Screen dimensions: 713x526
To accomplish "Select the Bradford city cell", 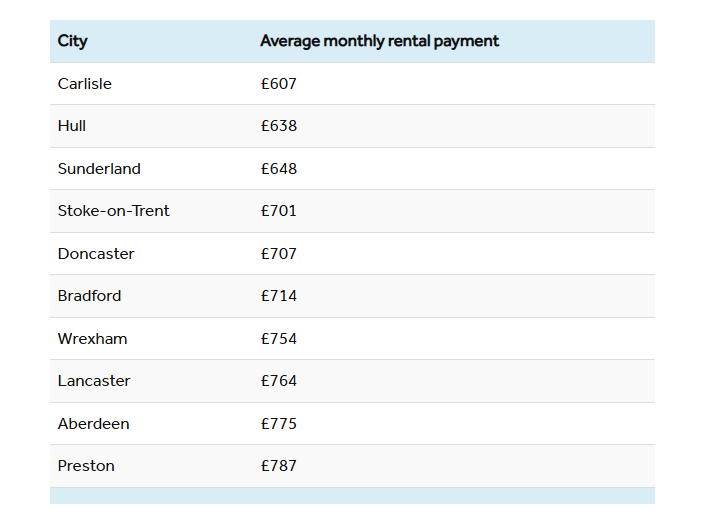I will click(90, 296).
